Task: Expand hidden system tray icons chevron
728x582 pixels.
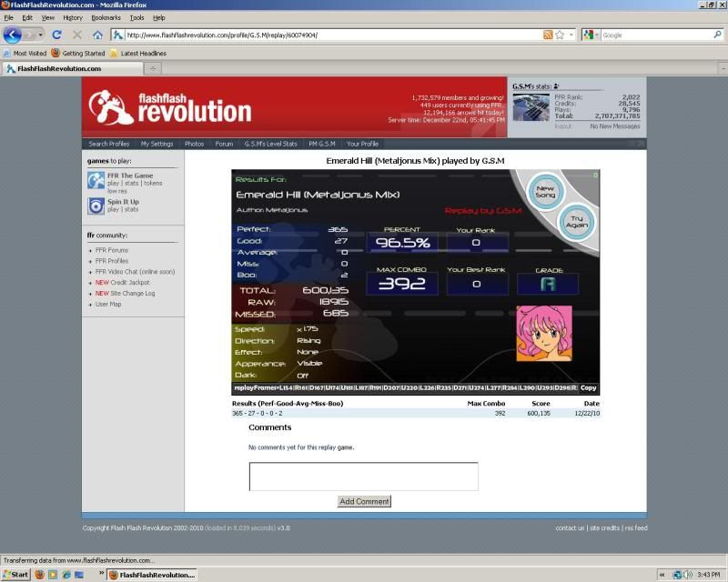Action: click(662, 575)
